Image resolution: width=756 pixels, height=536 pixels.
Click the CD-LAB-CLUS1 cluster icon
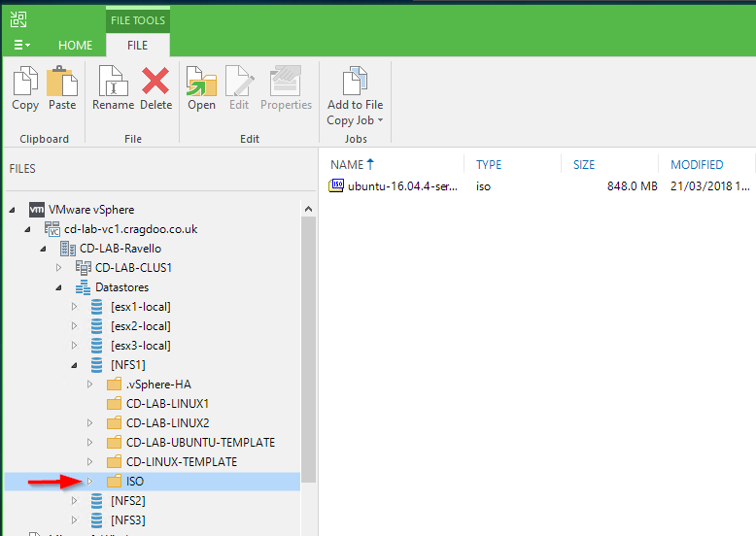click(x=83, y=268)
